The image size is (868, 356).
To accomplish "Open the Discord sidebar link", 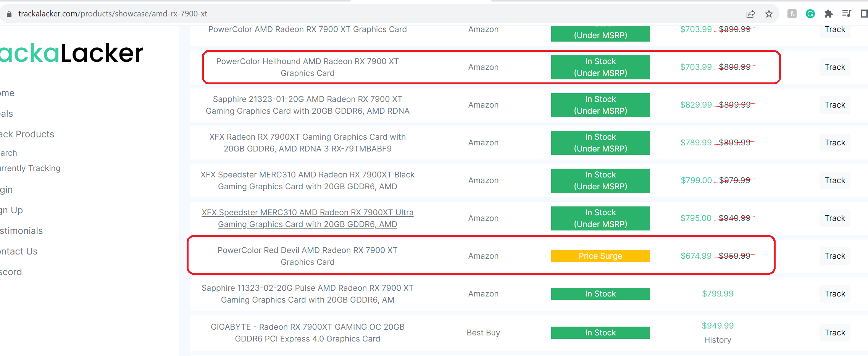I will 11,272.
